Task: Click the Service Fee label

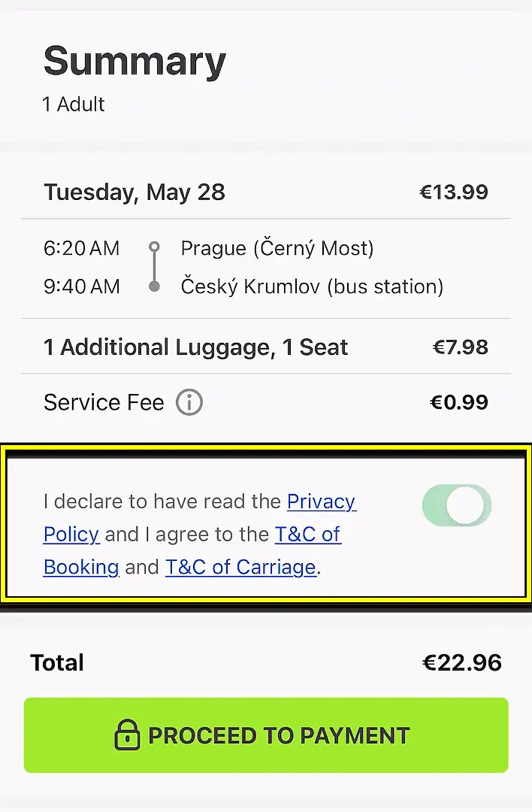Action: (104, 403)
